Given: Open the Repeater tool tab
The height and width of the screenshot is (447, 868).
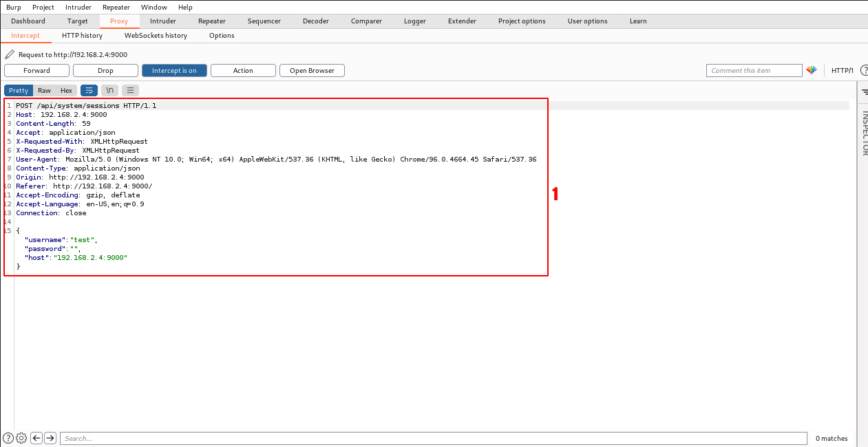Looking at the screenshot, I should (211, 21).
